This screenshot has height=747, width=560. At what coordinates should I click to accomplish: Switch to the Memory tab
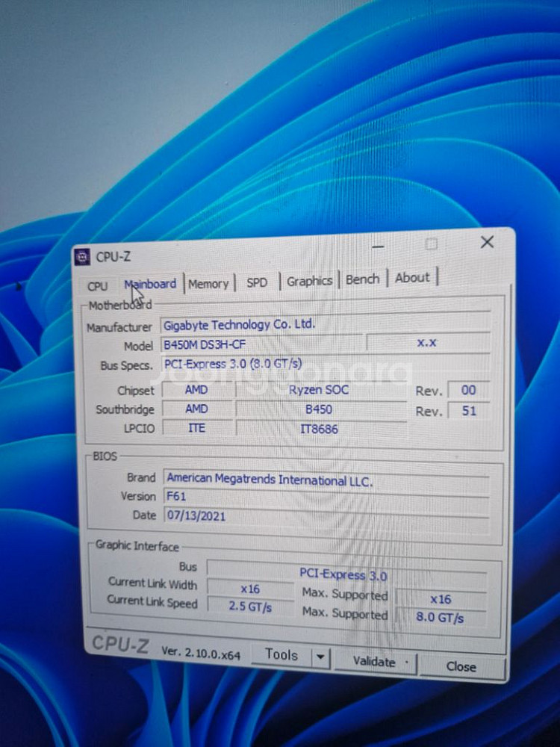[208, 284]
